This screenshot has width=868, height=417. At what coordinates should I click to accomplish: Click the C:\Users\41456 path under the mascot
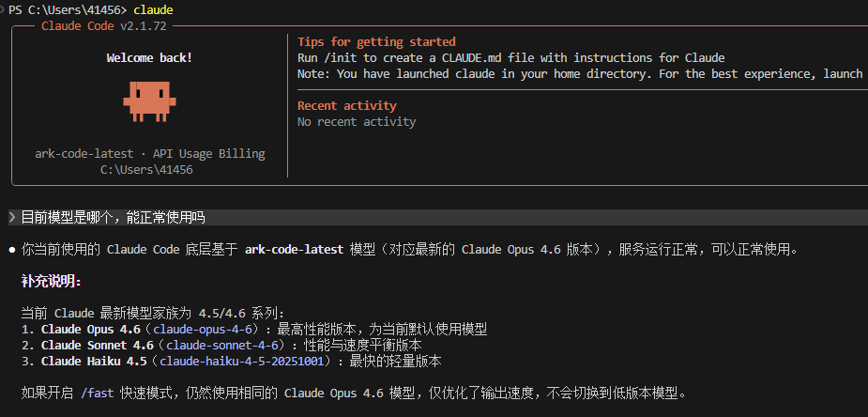[146, 170]
